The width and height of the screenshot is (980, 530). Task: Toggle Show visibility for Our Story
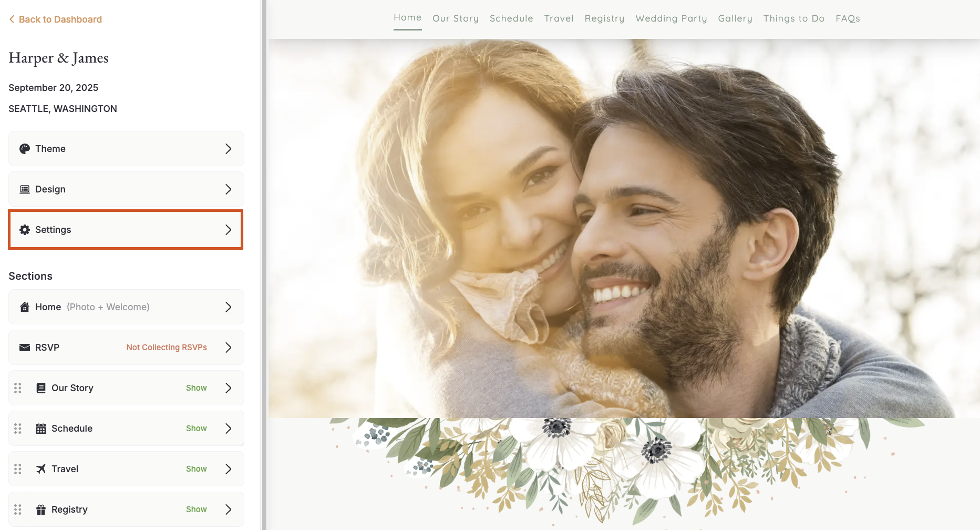point(197,388)
